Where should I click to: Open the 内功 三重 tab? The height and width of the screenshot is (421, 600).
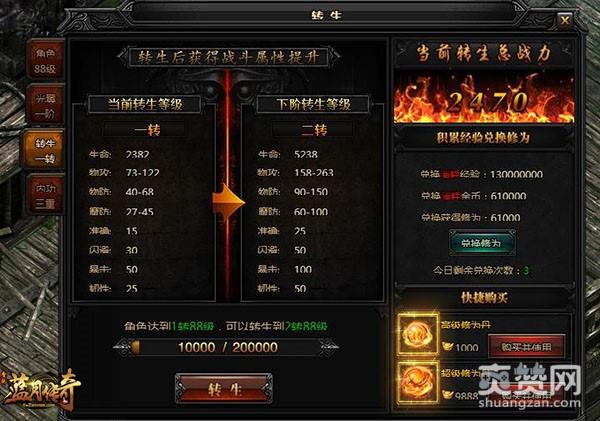(45, 195)
